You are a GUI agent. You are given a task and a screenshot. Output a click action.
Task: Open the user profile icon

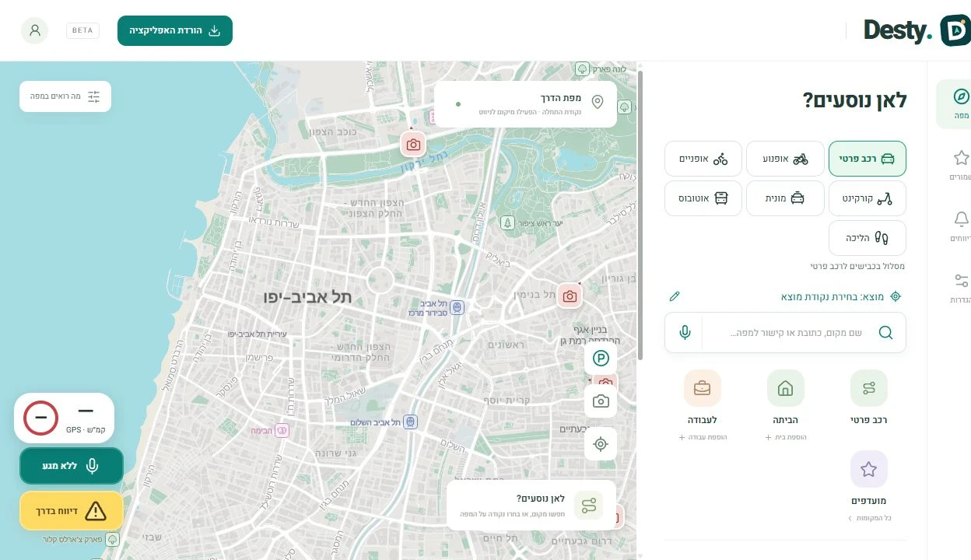click(34, 30)
